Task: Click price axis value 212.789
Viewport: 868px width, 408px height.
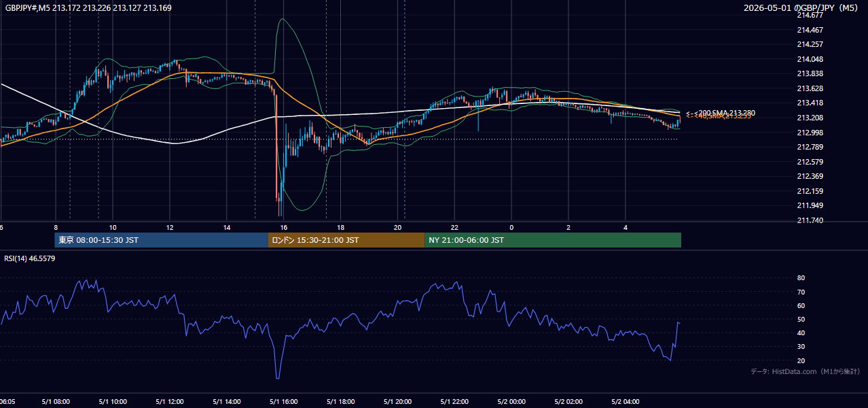Action: click(x=810, y=147)
